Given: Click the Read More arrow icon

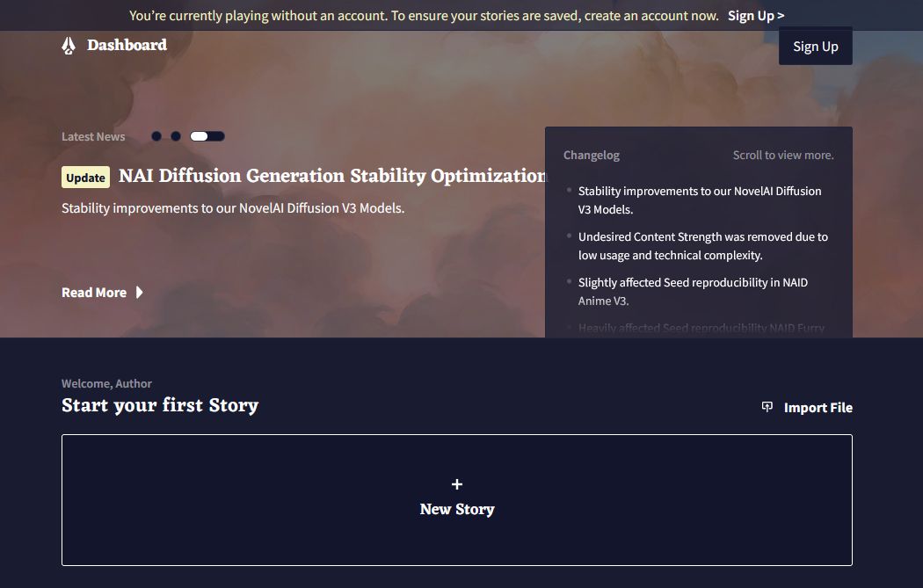Looking at the screenshot, I should click(140, 293).
